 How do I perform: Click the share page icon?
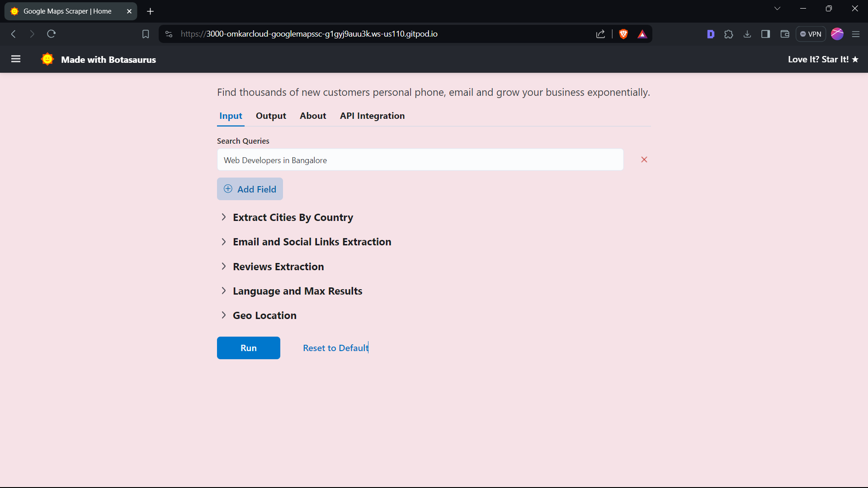click(x=600, y=34)
